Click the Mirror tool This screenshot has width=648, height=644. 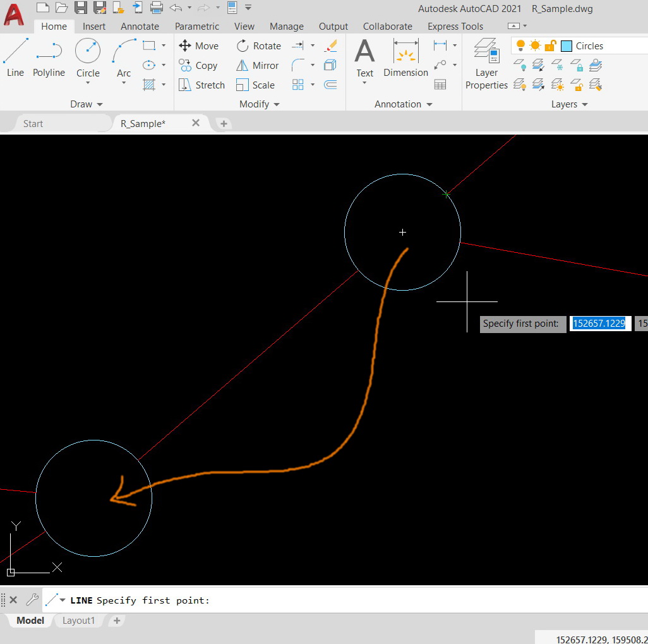pos(257,65)
